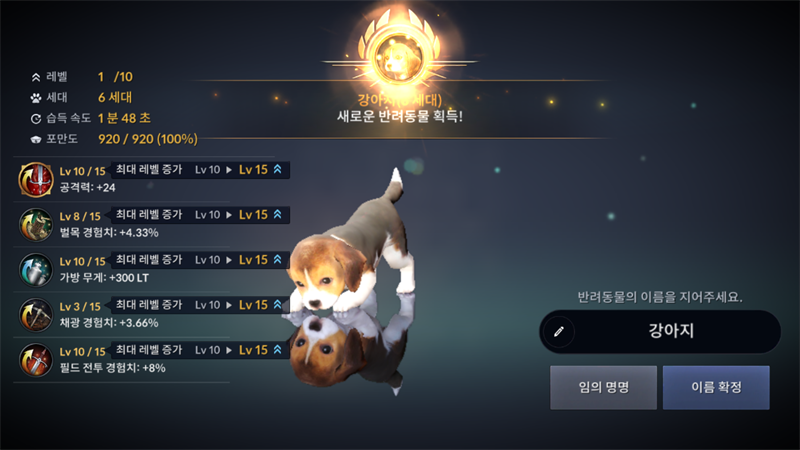Click 임의 명명 random name button
This screenshot has width=800, height=450.
pos(604,387)
